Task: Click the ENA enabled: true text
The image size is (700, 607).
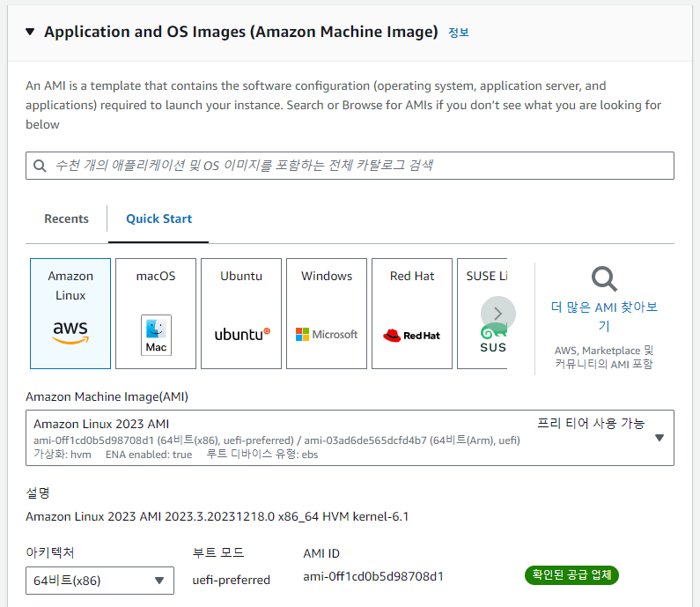Action: [149, 455]
